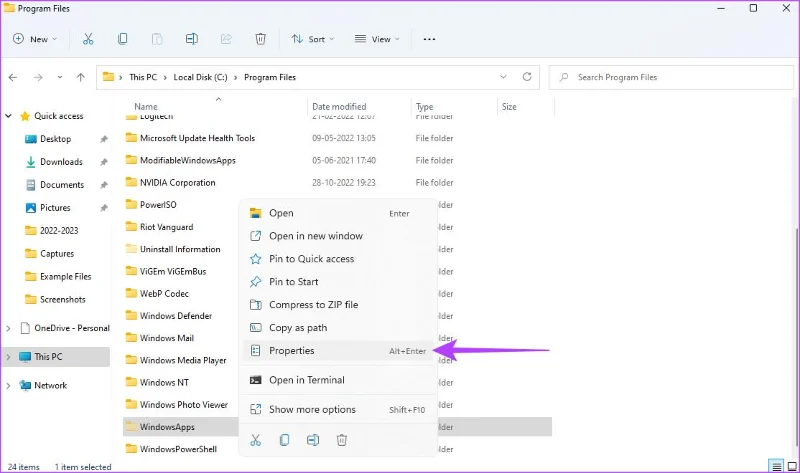The height and width of the screenshot is (473, 800).
Task: Click the folder icon in address bar
Action: click(x=108, y=77)
